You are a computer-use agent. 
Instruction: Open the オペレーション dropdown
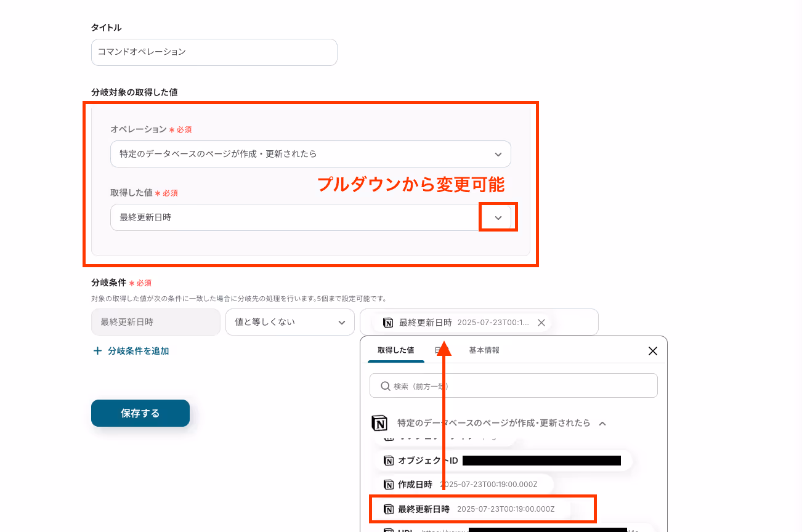[x=310, y=154]
